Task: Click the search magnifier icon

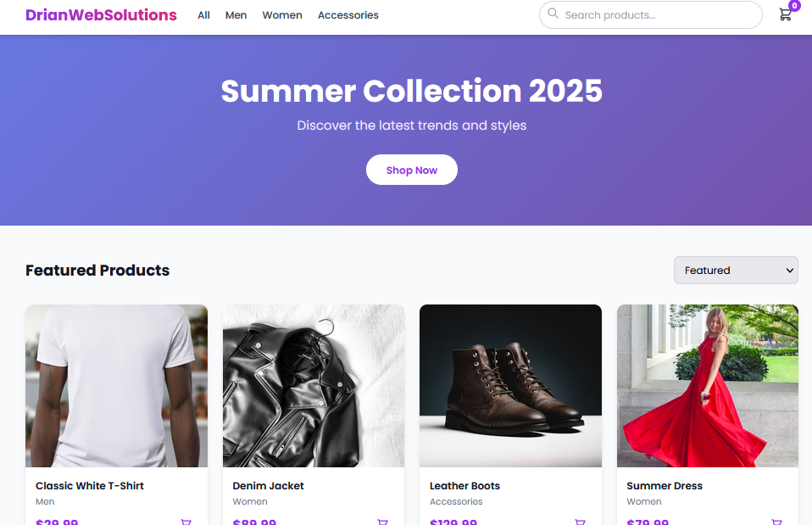Action: coord(553,14)
